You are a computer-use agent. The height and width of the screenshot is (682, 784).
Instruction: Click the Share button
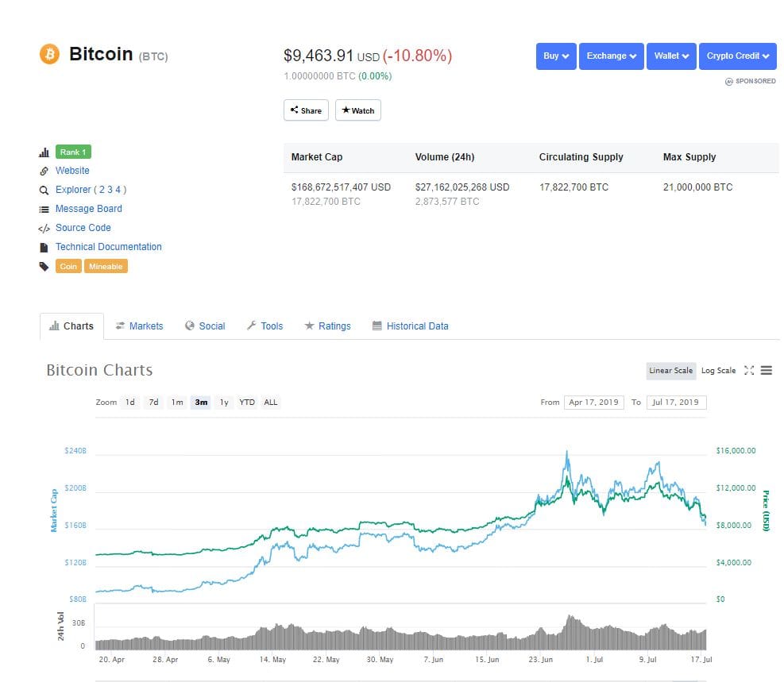306,110
